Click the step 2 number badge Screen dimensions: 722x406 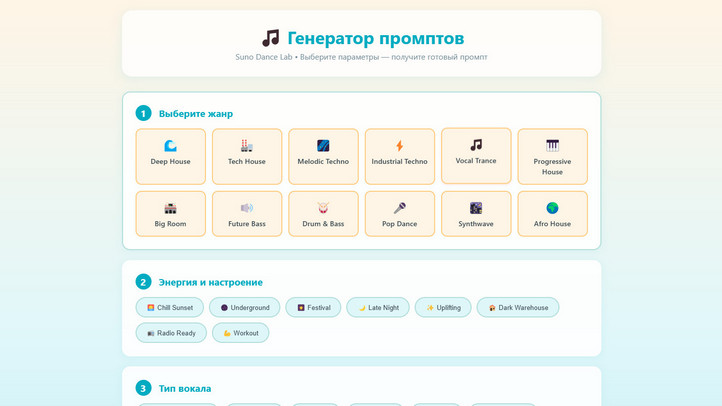coord(143,282)
